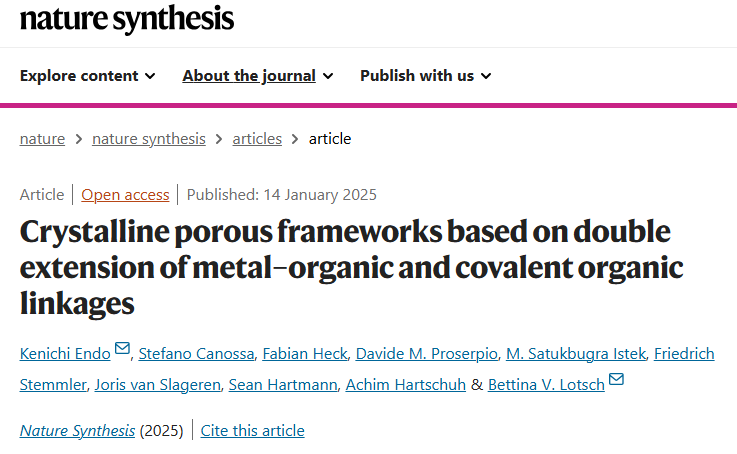This screenshot has height=454, width=737.
Task: Open the nature synthesis breadcrumb
Action: (149, 139)
